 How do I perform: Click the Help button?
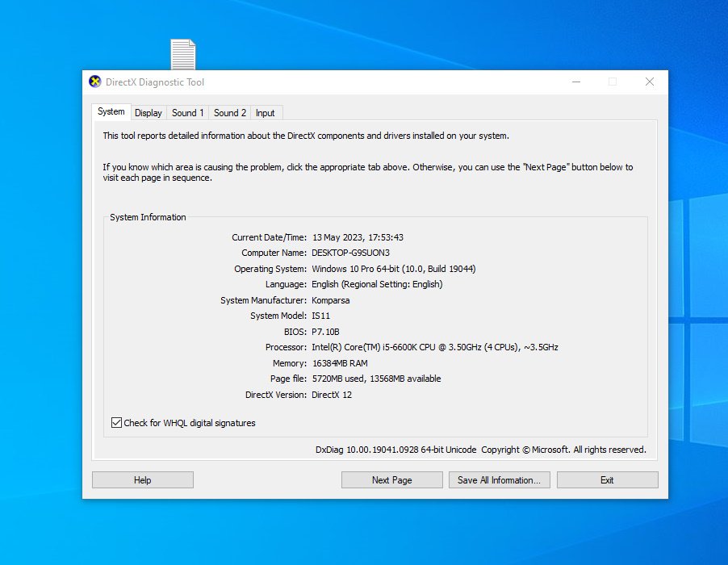click(x=143, y=480)
